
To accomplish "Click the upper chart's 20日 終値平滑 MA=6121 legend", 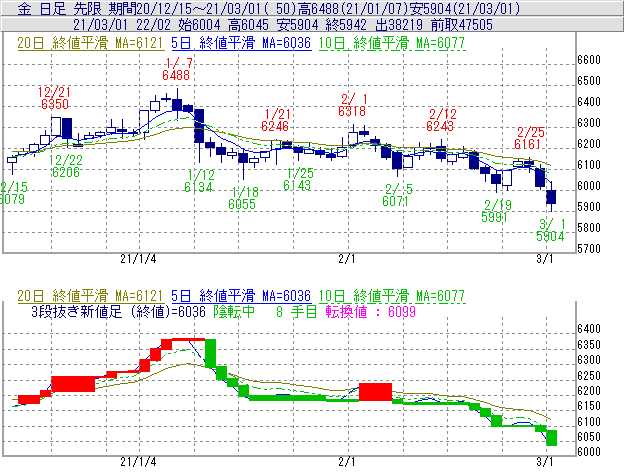I will pos(90,43).
